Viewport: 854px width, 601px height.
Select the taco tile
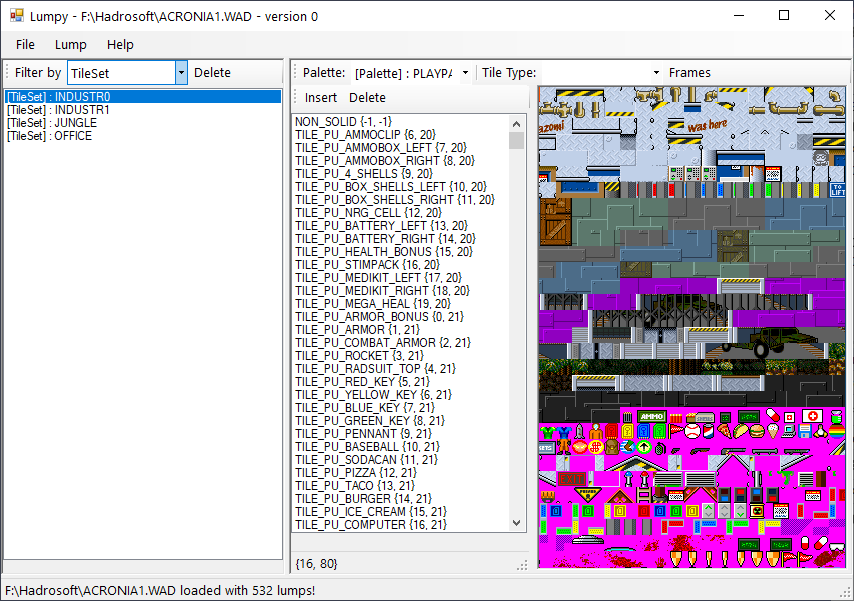click(741, 431)
